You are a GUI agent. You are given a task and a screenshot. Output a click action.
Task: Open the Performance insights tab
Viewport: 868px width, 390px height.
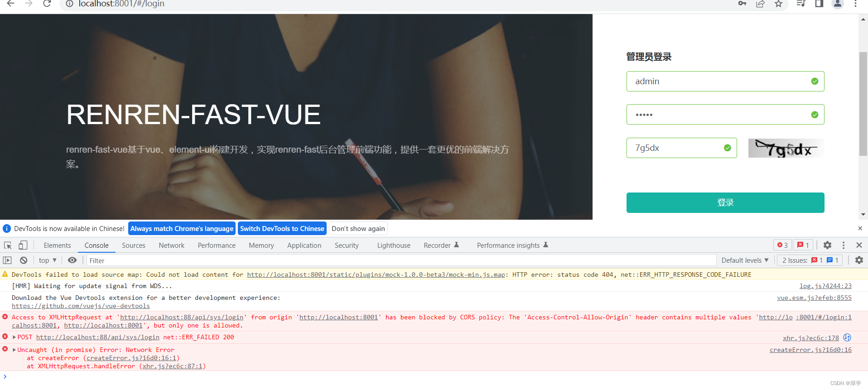tap(512, 245)
